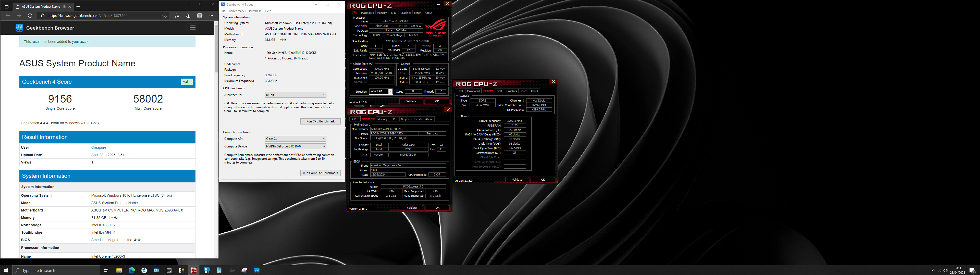Open the green memory chip taskbar app
Viewport: 980px width, 275px height.
coord(169,270)
